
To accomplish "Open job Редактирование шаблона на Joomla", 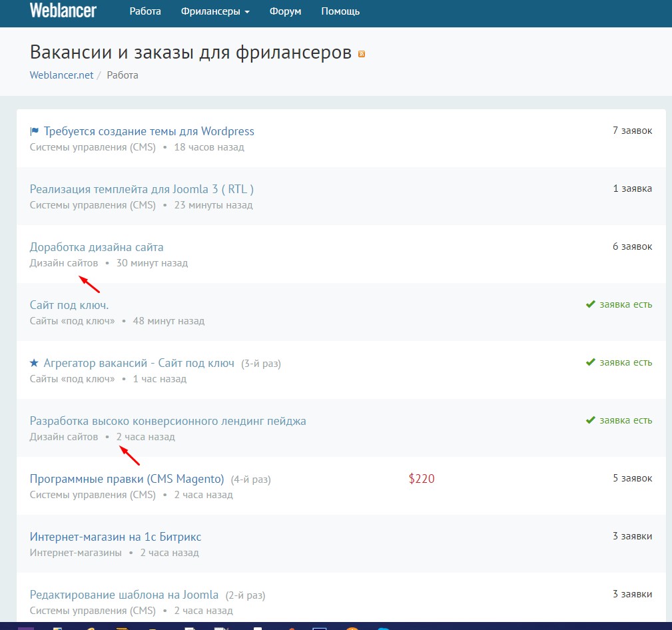I will click(x=124, y=595).
